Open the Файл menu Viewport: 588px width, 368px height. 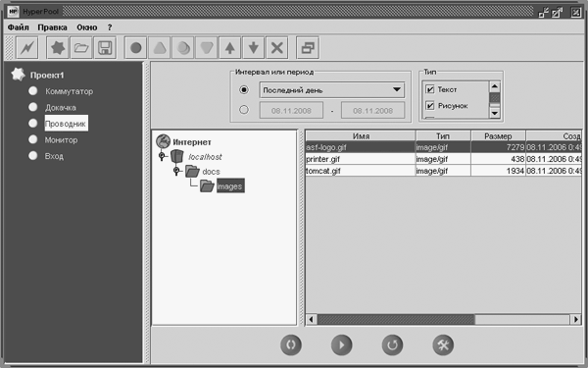pos(19,27)
